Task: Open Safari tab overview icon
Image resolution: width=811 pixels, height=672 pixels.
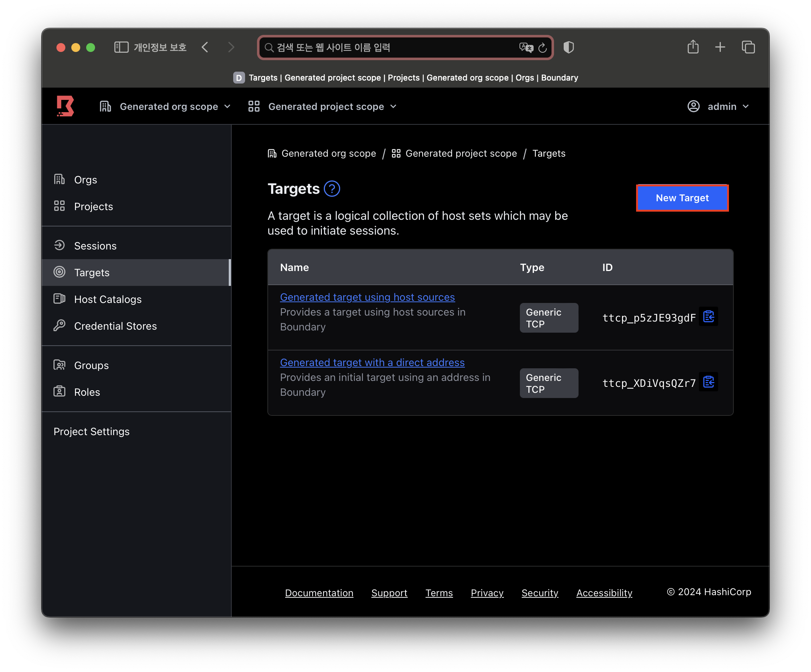Action: pos(748,47)
